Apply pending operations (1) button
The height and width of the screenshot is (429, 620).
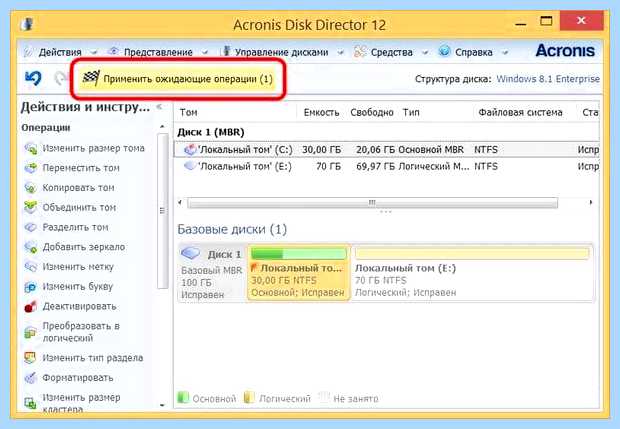point(178,79)
